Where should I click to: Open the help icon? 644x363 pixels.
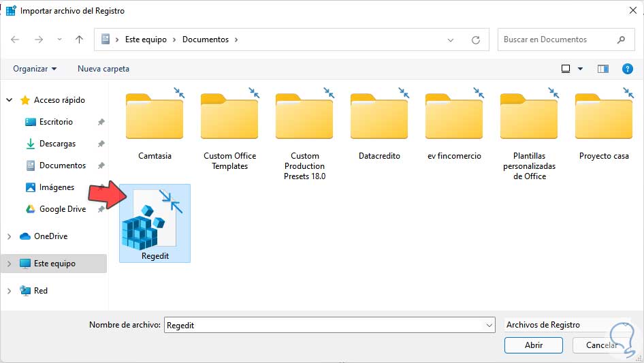click(x=627, y=69)
